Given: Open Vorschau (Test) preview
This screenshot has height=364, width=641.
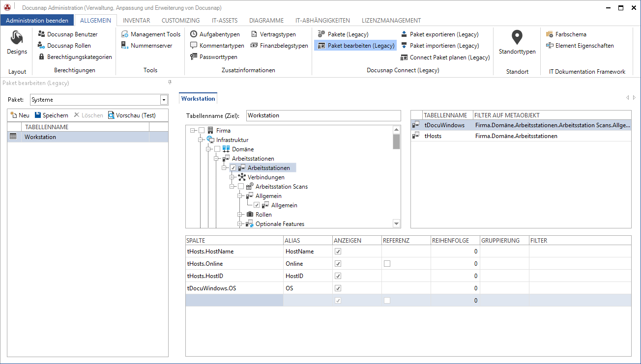Looking at the screenshot, I should pyautogui.click(x=132, y=115).
